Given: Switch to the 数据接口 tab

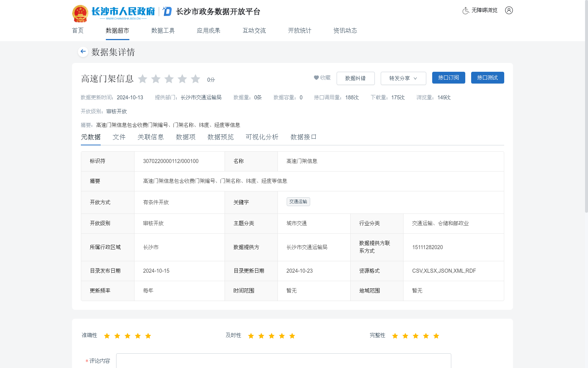Looking at the screenshot, I should (303, 137).
